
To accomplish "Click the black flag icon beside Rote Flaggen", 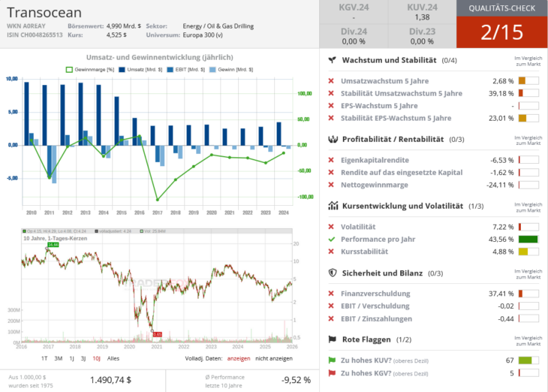I will coord(332,339).
